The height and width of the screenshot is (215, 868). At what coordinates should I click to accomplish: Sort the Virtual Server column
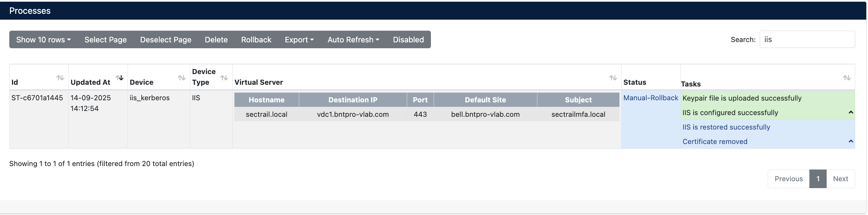(613, 78)
